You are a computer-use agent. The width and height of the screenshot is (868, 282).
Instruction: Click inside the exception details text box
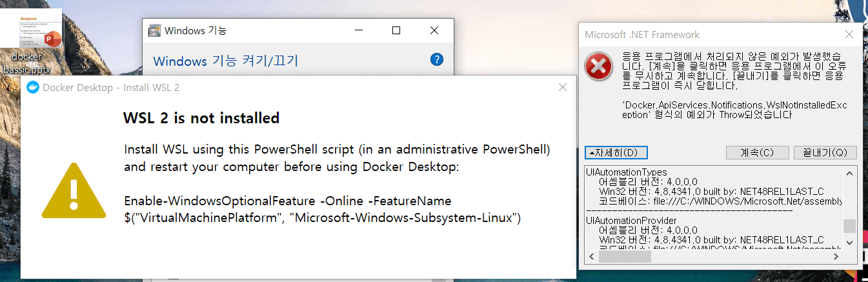(714, 206)
